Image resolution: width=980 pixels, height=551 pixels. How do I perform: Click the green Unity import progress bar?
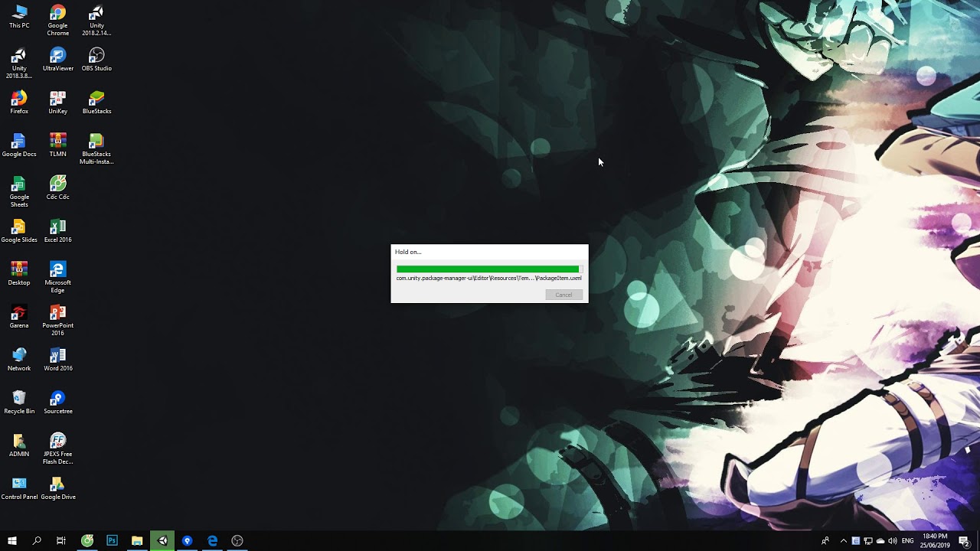[489, 269]
